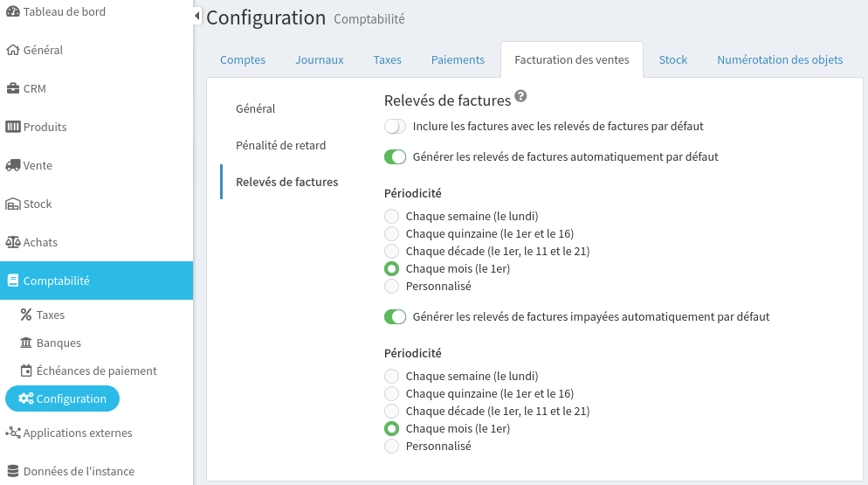Click the Achats balance scale icon
868x485 pixels.
(13, 242)
